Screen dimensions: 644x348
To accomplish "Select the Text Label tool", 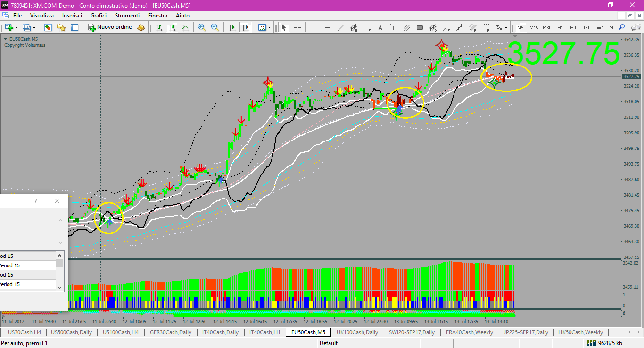I will tap(394, 27).
